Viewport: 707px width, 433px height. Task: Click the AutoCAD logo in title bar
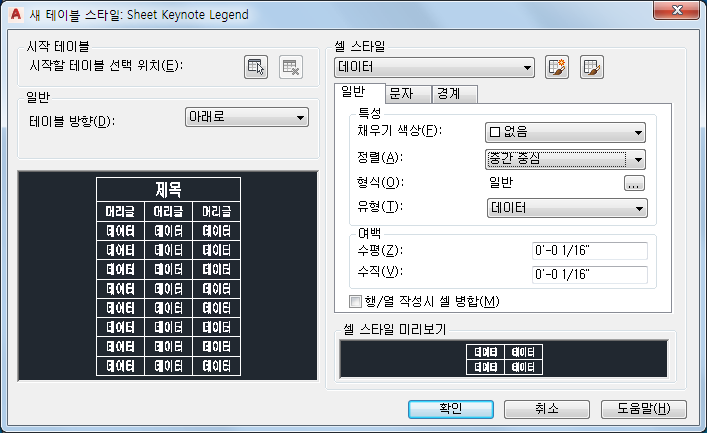(16, 14)
